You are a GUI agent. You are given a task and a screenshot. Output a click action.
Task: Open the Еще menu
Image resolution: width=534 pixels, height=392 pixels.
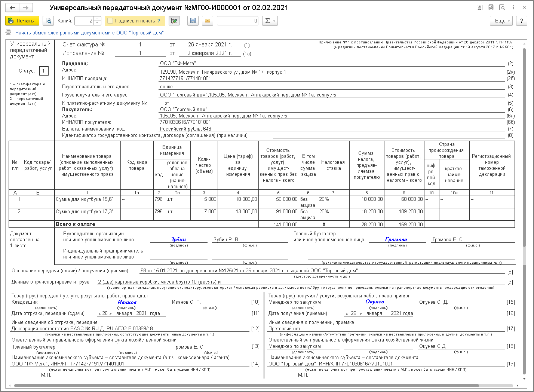click(501, 21)
